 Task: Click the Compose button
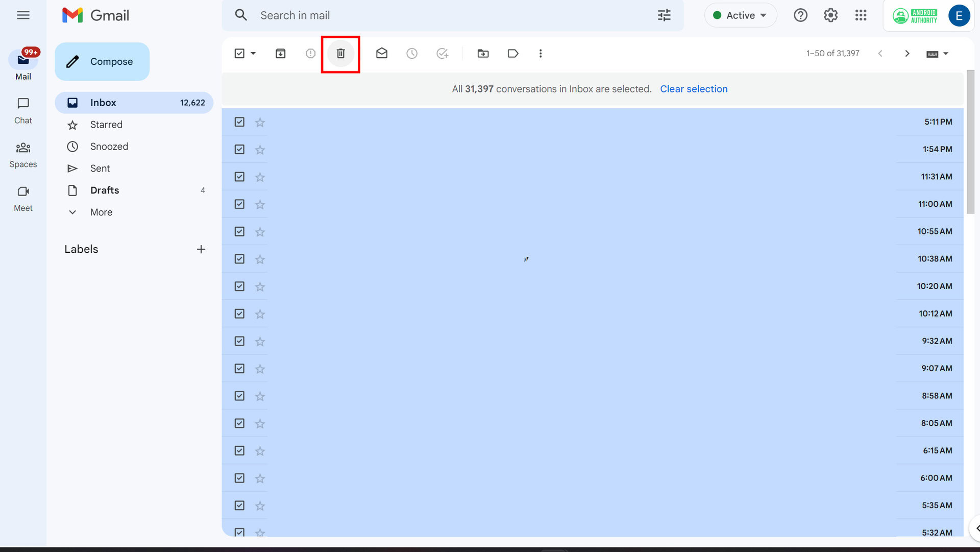pyautogui.click(x=102, y=62)
